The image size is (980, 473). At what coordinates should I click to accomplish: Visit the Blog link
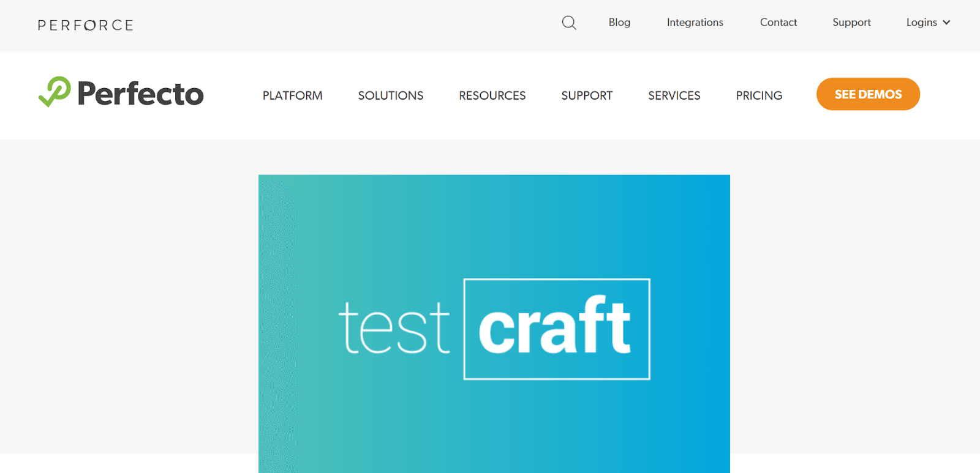[x=619, y=23]
